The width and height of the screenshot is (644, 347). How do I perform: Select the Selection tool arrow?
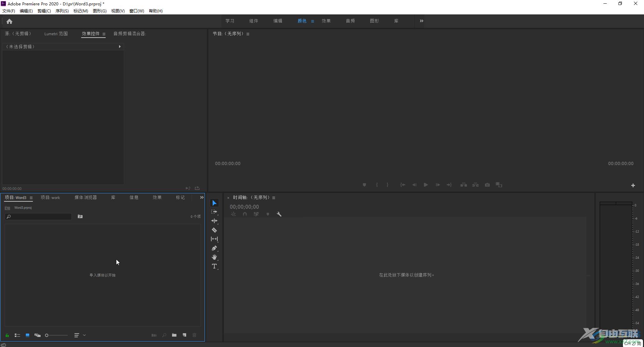214,203
